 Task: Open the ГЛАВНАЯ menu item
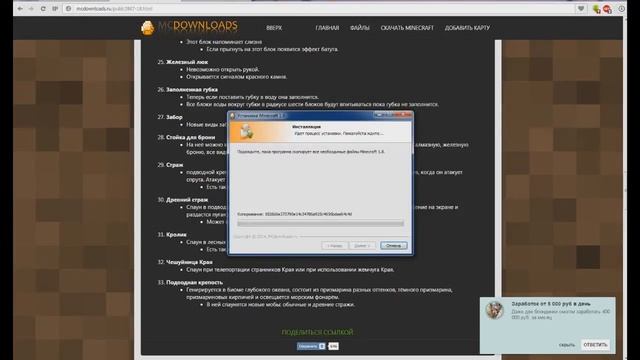[327, 28]
